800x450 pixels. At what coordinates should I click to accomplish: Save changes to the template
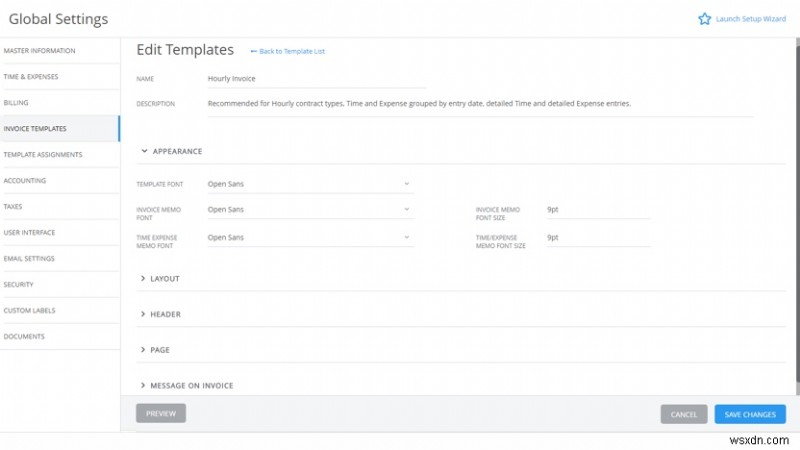(750, 414)
